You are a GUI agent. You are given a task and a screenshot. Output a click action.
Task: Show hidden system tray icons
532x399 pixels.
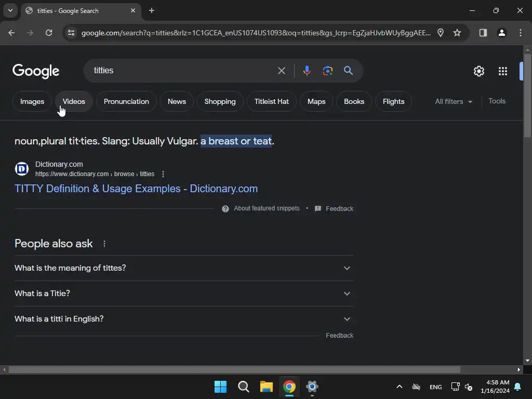[400, 387]
